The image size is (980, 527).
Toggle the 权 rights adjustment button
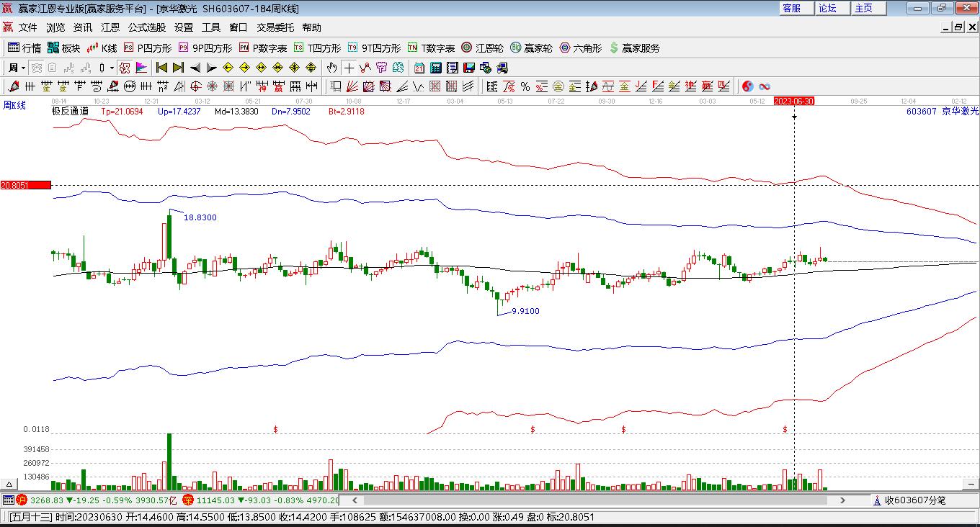[124, 68]
